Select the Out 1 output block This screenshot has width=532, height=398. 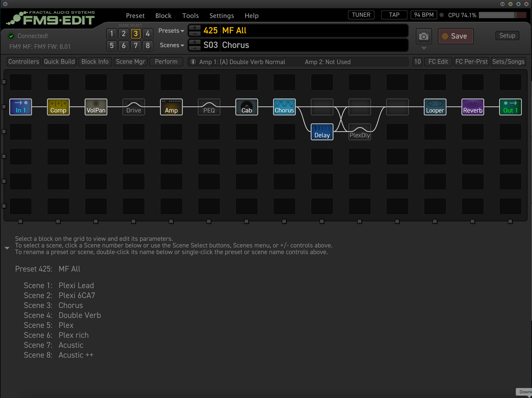click(510, 107)
